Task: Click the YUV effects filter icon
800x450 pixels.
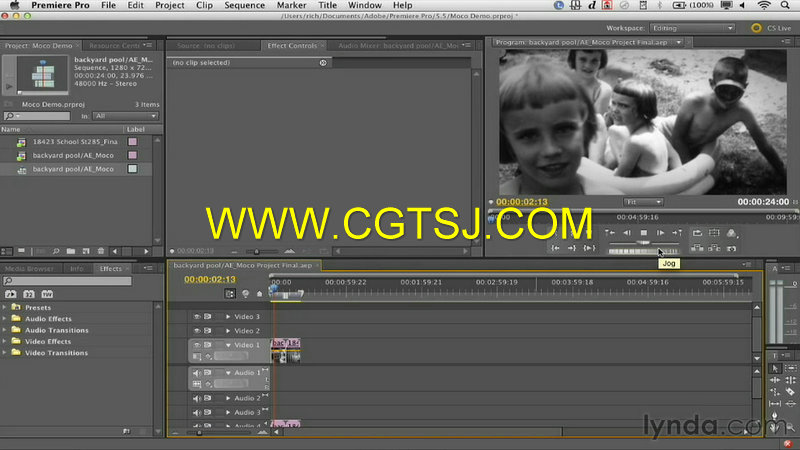Action: tap(47, 294)
